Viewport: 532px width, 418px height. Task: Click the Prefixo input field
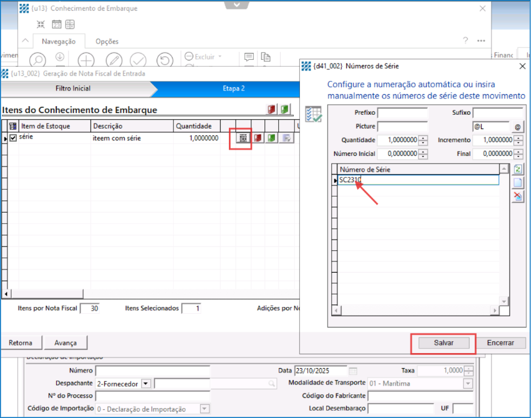pos(402,113)
